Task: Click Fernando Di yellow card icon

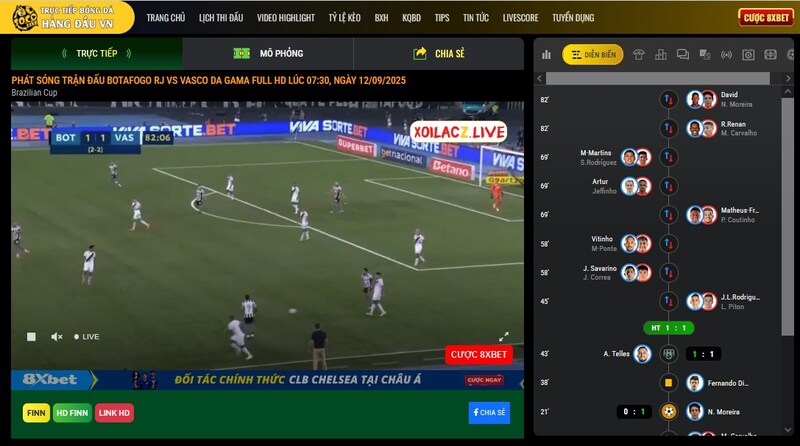Action: [x=668, y=382]
